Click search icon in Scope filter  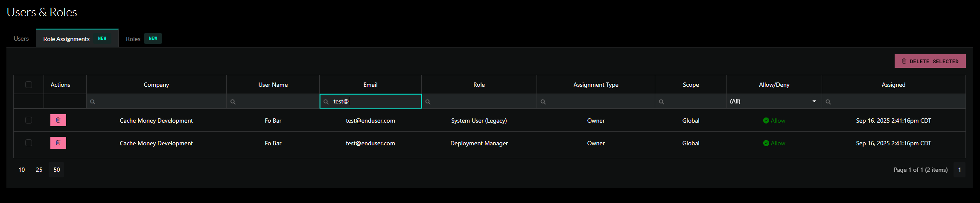(x=662, y=102)
